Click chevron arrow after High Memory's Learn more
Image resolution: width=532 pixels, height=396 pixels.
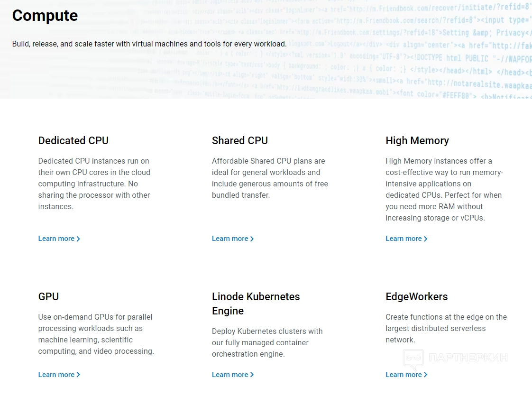[x=425, y=239]
